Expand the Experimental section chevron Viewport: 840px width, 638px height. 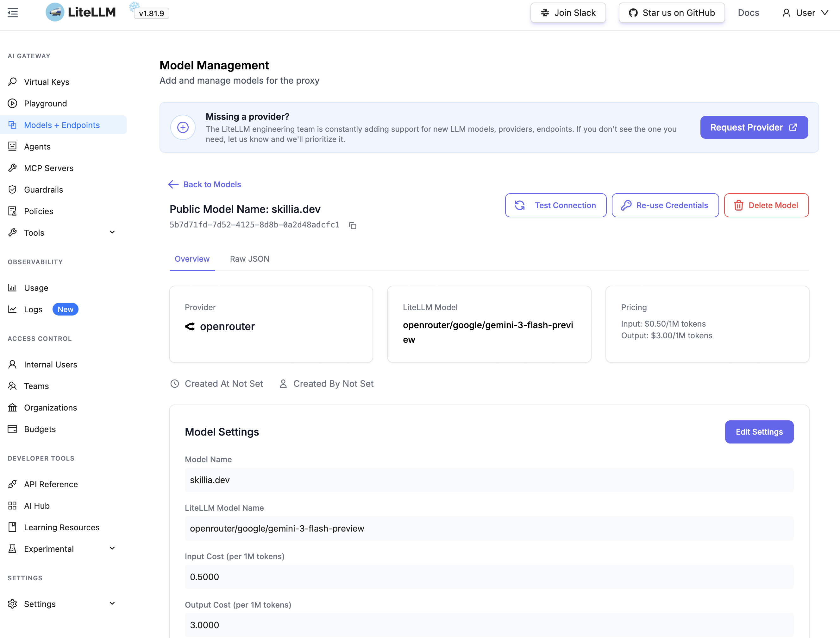112,548
